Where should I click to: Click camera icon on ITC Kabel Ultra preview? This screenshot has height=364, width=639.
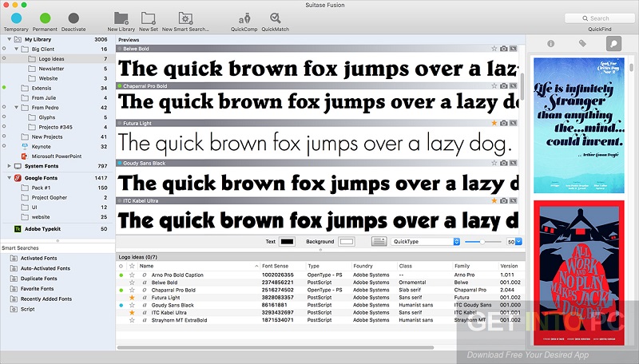click(504, 200)
